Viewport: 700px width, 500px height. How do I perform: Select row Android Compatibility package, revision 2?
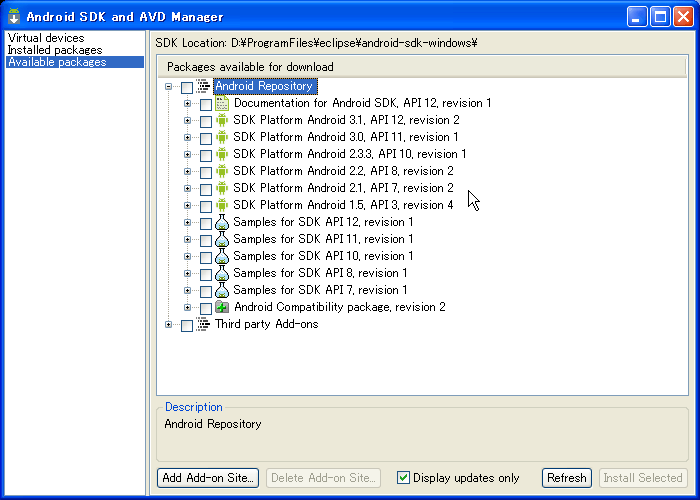pos(340,307)
